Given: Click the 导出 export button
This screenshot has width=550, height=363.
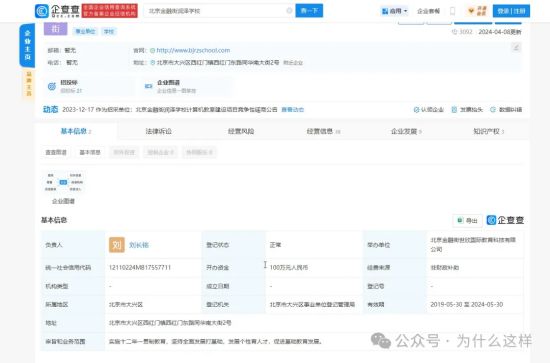Looking at the screenshot, I should pyautogui.click(x=468, y=221).
